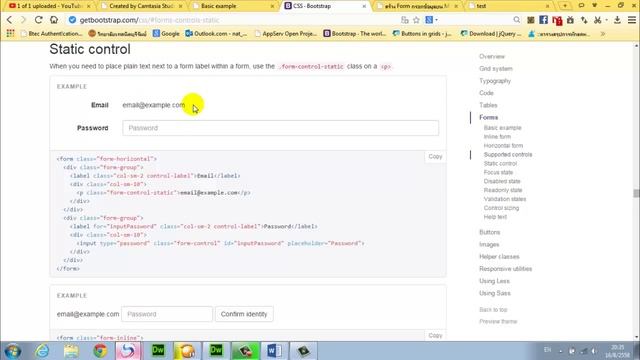Go to Grid system in the sidebar
Screen dimensions: 640x360
tap(496, 69)
